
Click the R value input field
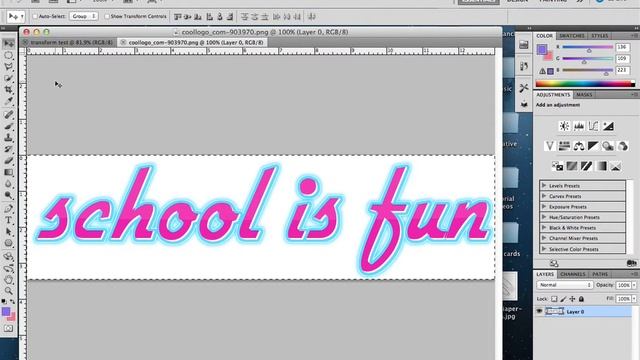point(622,47)
